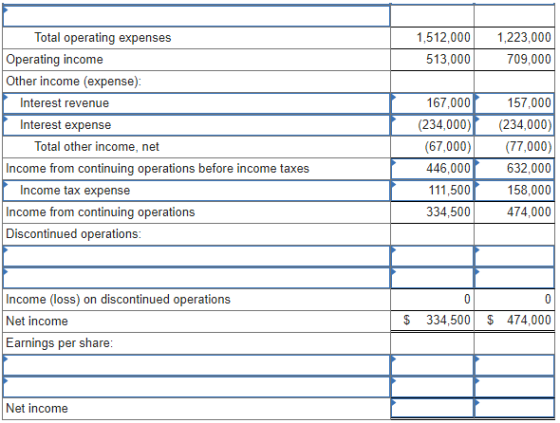560x423 pixels.
Task: Select the $ 334,500 Net income value
Action: coord(437,320)
